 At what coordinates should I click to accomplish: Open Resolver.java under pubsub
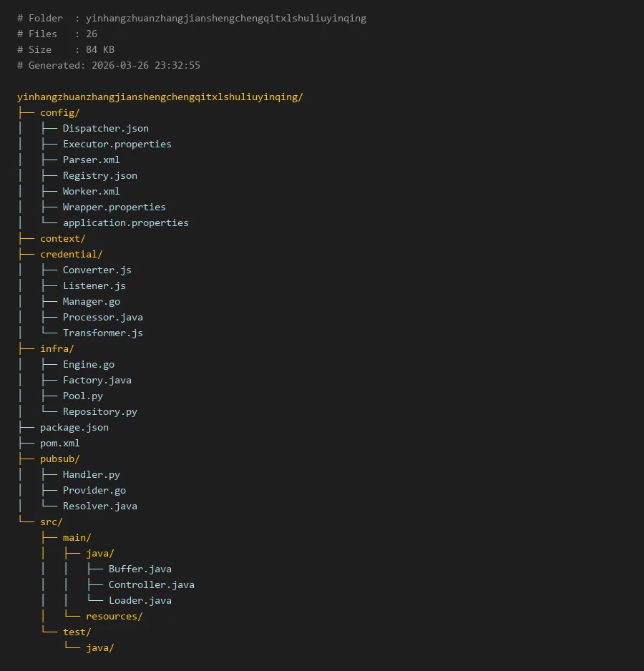99,506
